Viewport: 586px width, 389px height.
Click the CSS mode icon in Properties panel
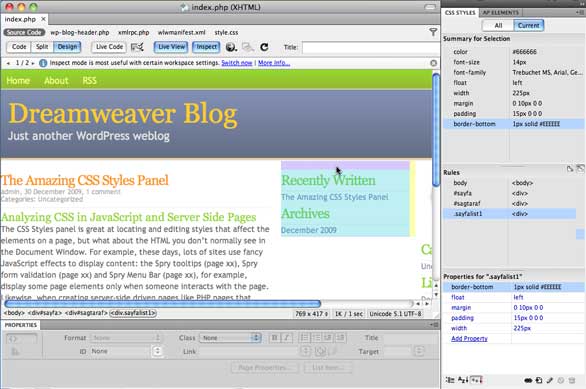point(15,352)
